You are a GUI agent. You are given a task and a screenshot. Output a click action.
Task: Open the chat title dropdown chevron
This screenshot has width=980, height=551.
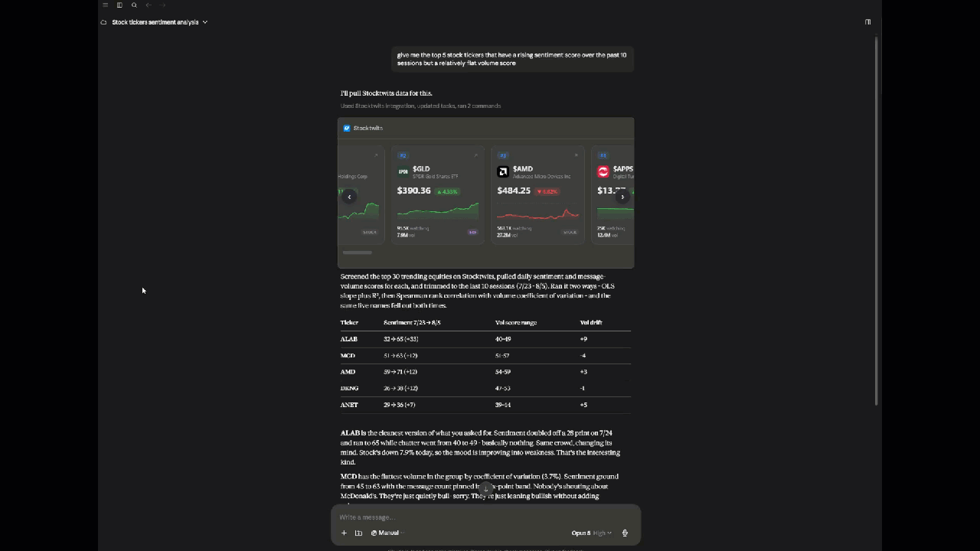[x=205, y=22]
